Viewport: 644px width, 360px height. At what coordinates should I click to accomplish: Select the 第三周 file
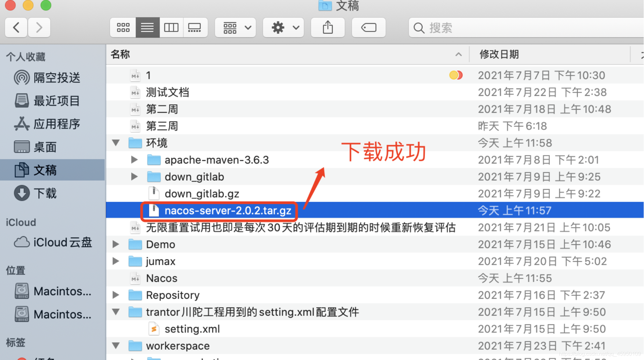click(x=162, y=126)
